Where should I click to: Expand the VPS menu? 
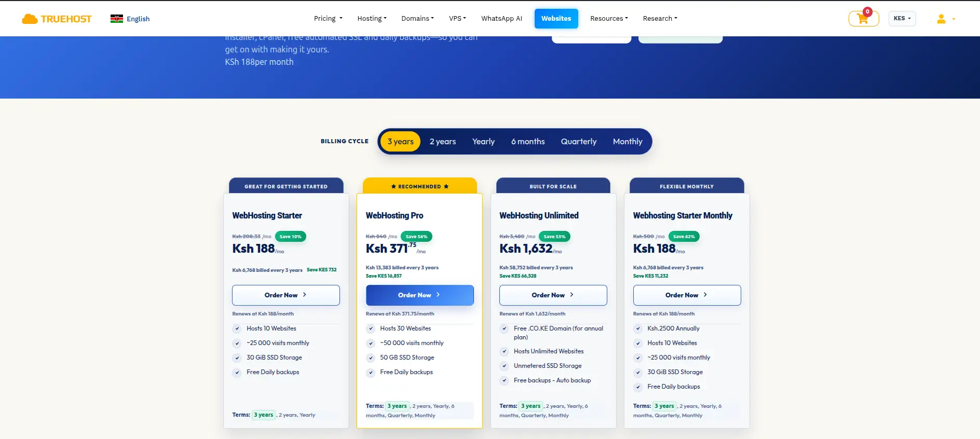pyautogui.click(x=457, y=19)
